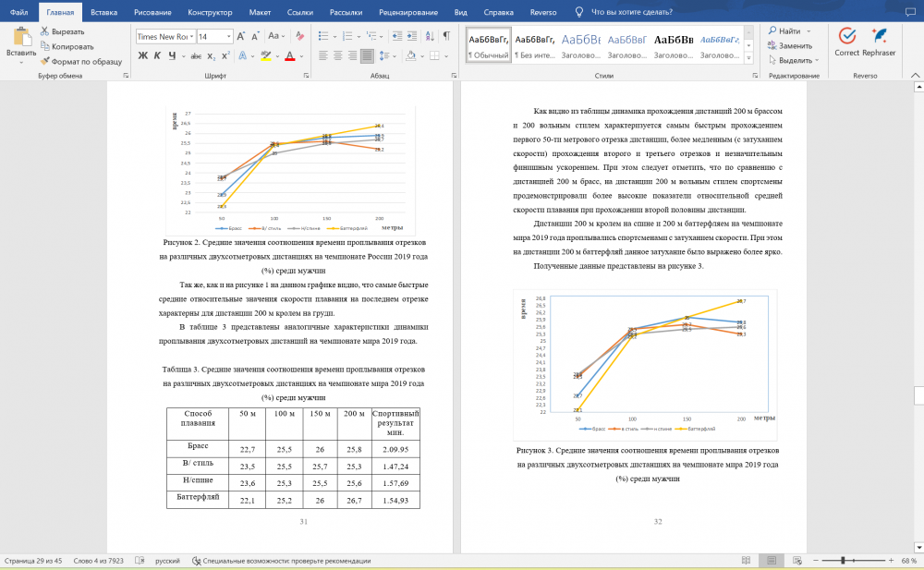
Task: Apply the Без интервала style
Action: [x=534, y=44]
